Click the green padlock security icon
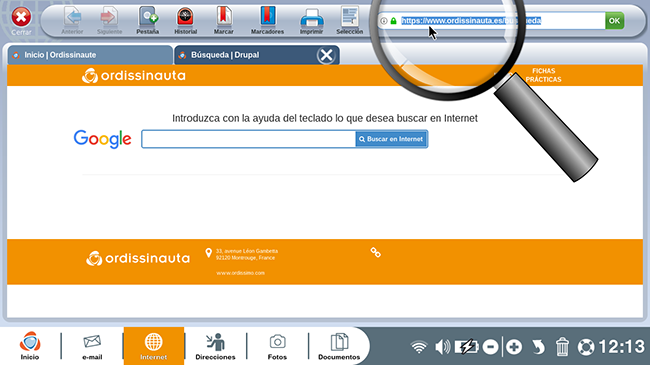This screenshot has height=365, width=650. 393,21
